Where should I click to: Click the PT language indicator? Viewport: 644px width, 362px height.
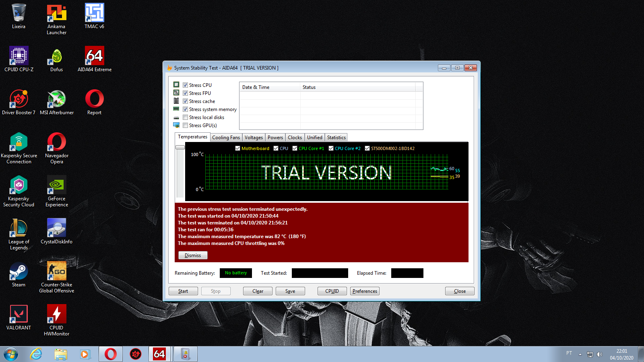click(569, 353)
